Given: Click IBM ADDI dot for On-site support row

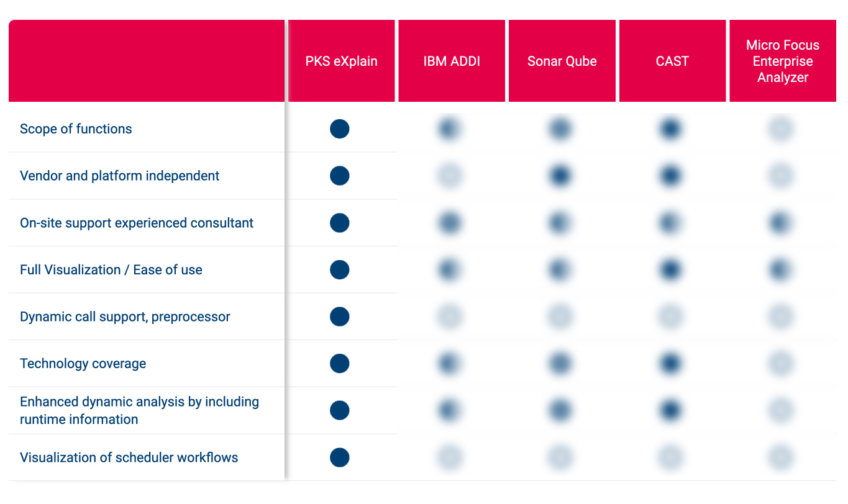Looking at the screenshot, I should coord(450,223).
